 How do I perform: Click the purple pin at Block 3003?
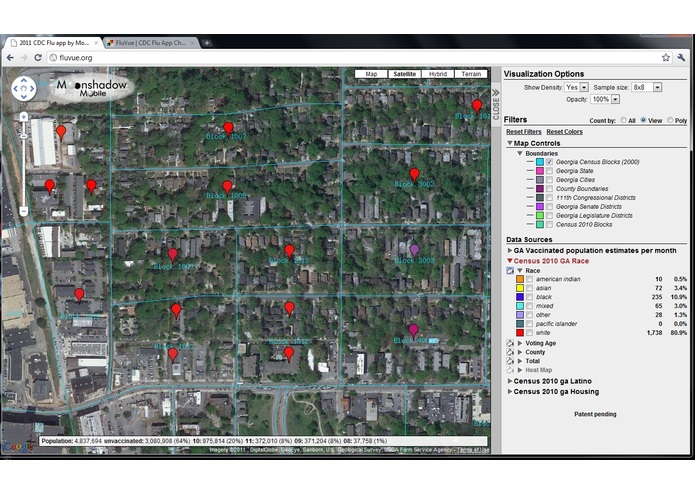point(414,251)
